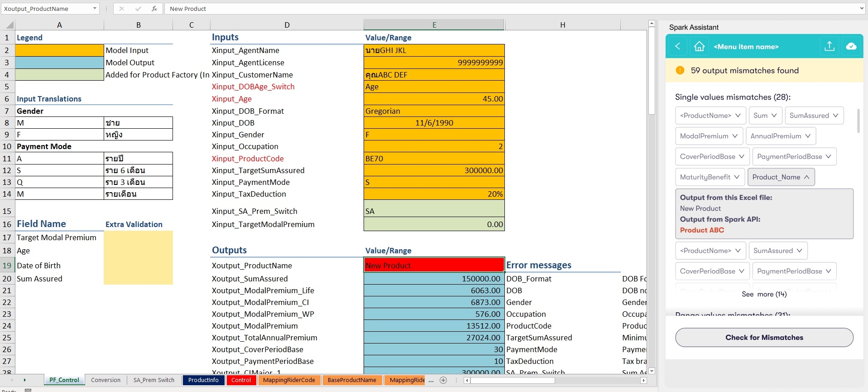Click the insert function fx icon
868x392 pixels.
pyautogui.click(x=154, y=9)
